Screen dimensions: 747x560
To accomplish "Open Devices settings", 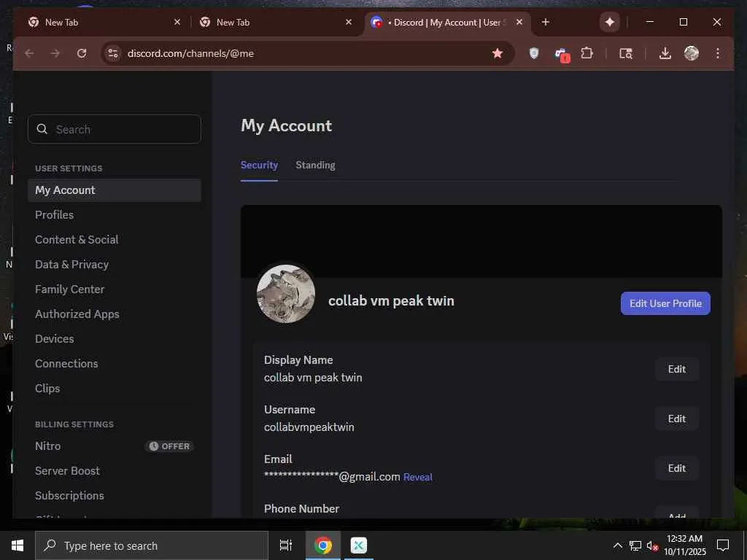I will [115, 338].
